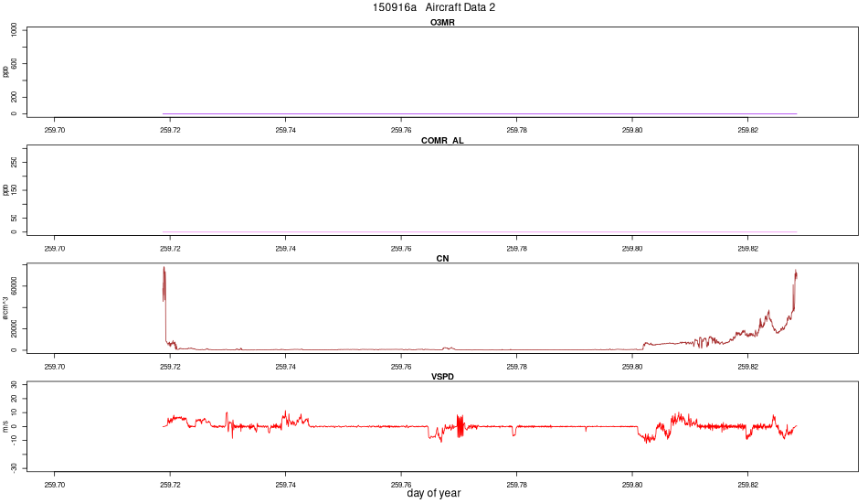868x503 pixels.
Task: Click the 259.78 x-axis tick under CN plot
Action: [516, 367]
